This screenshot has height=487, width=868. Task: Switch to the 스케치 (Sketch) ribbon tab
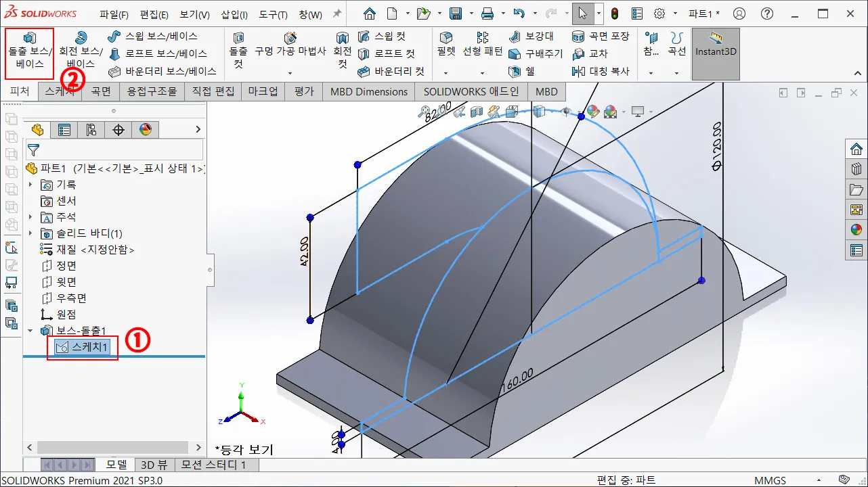(x=59, y=91)
